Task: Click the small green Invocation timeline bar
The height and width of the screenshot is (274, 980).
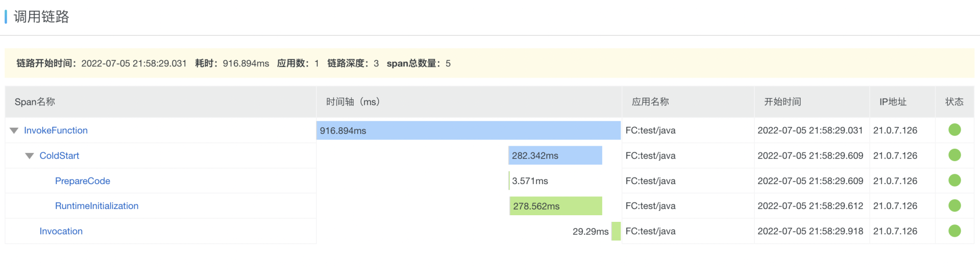Action: pos(616,231)
